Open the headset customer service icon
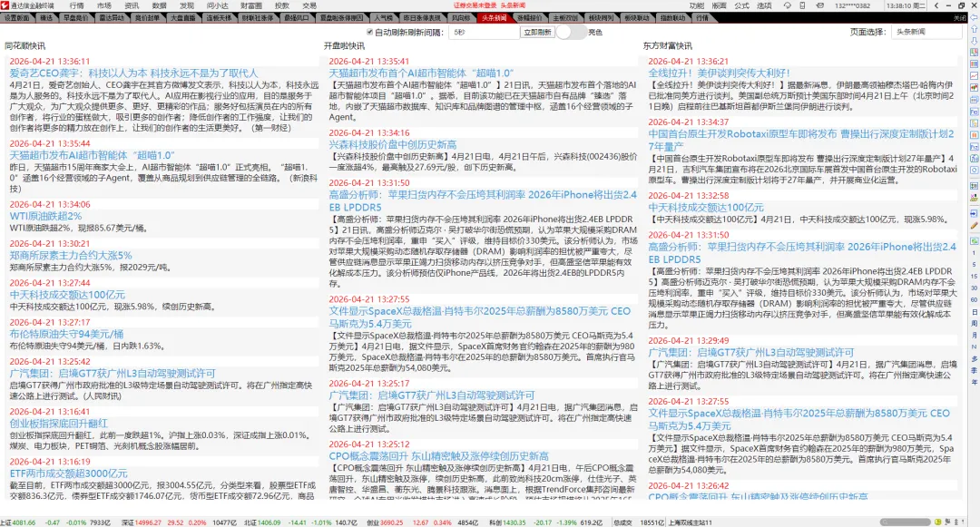The width and height of the screenshot is (980, 527). point(788,5)
